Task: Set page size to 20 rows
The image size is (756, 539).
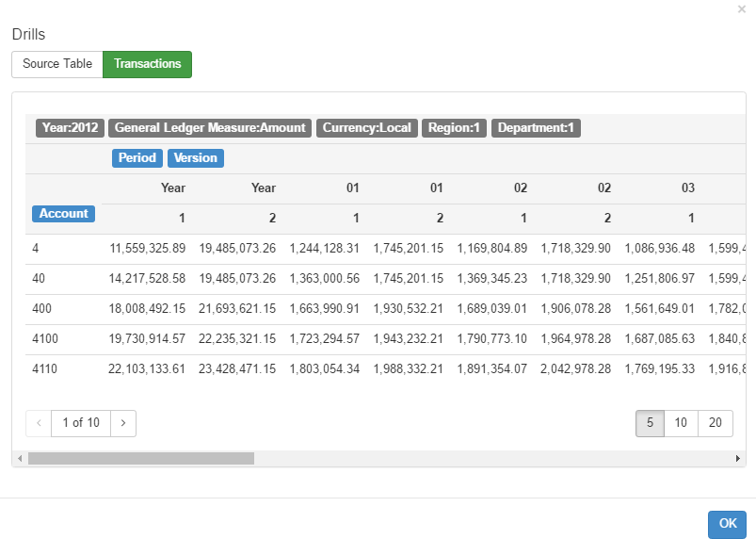Action: pyautogui.click(x=715, y=423)
